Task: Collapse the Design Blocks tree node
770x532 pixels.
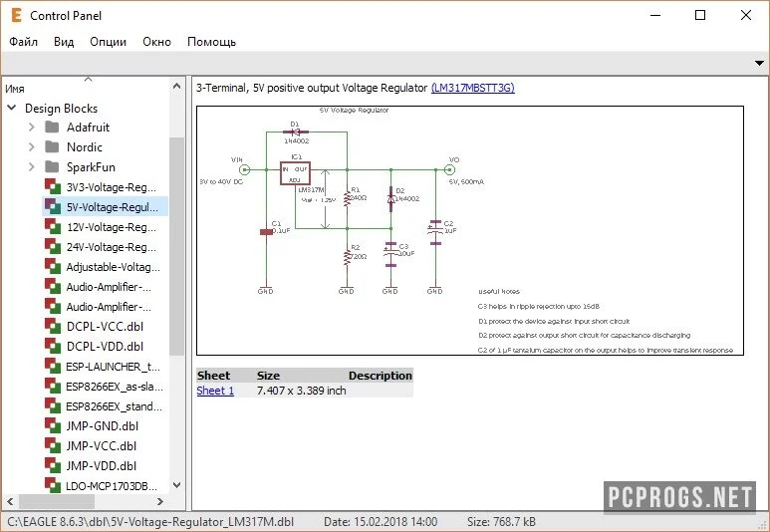Action: pyautogui.click(x=12, y=108)
